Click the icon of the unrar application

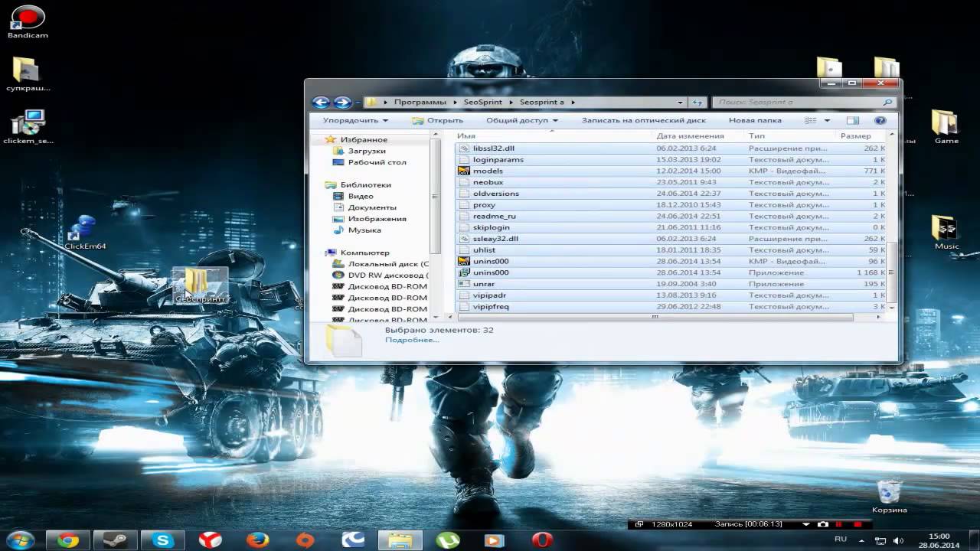click(463, 284)
